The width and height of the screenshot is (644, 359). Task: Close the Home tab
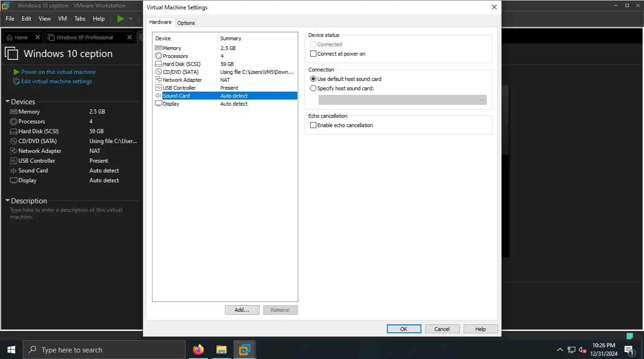click(37, 37)
